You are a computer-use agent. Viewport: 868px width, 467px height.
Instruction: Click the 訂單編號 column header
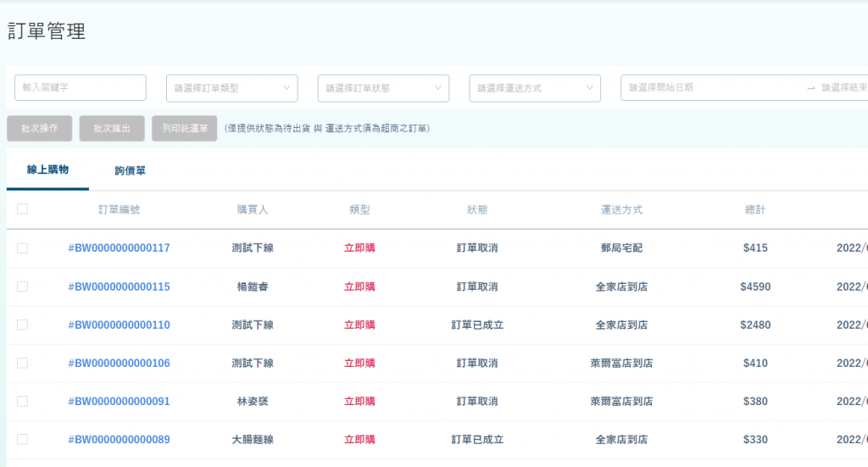pyautogui.click(x=119, y=209)
